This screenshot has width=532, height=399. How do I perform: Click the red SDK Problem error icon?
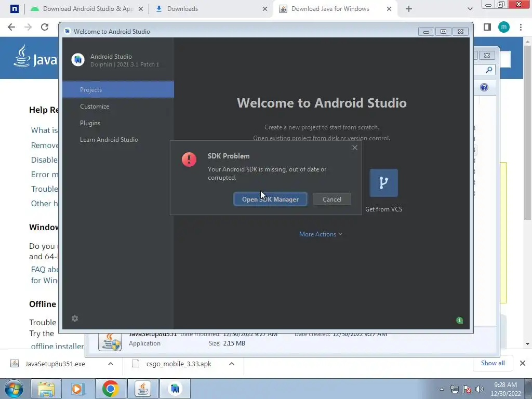(x=189, y=159)
